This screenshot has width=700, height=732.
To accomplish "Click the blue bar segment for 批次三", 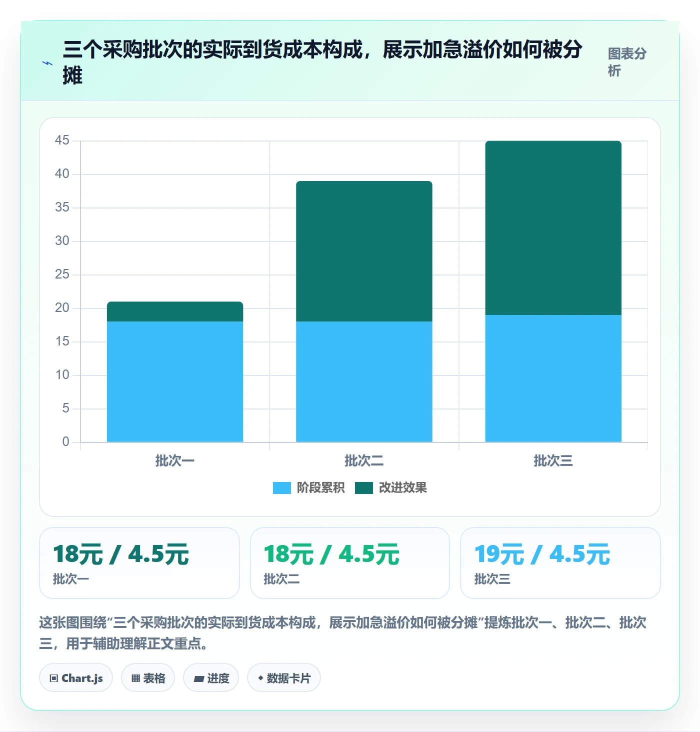I will point(553,378).
